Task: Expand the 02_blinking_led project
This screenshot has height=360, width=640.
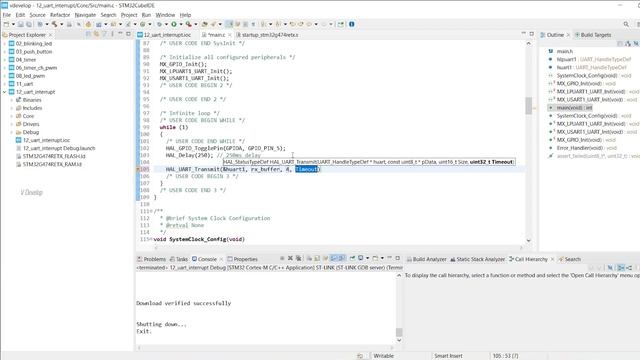Action: pos(5,44)
